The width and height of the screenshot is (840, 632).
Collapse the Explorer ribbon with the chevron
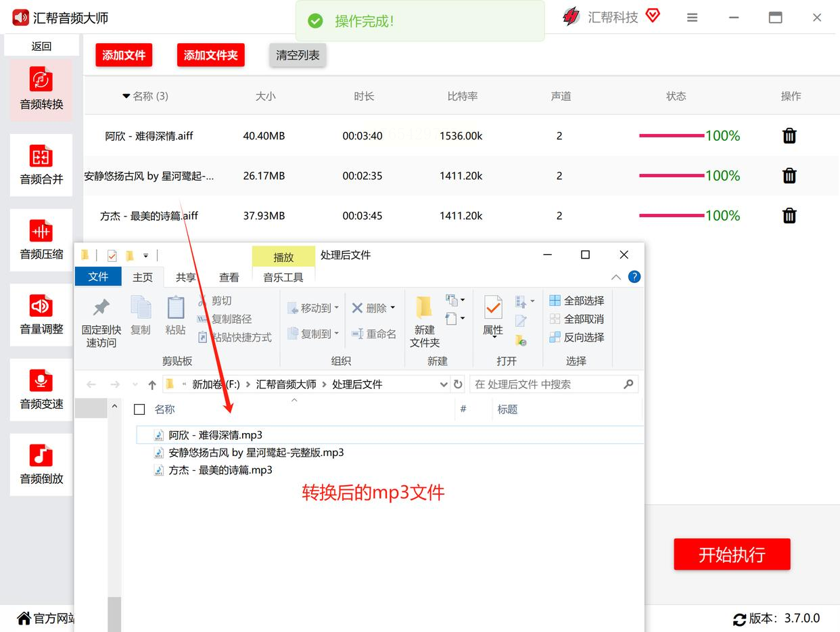coord(616,277)
